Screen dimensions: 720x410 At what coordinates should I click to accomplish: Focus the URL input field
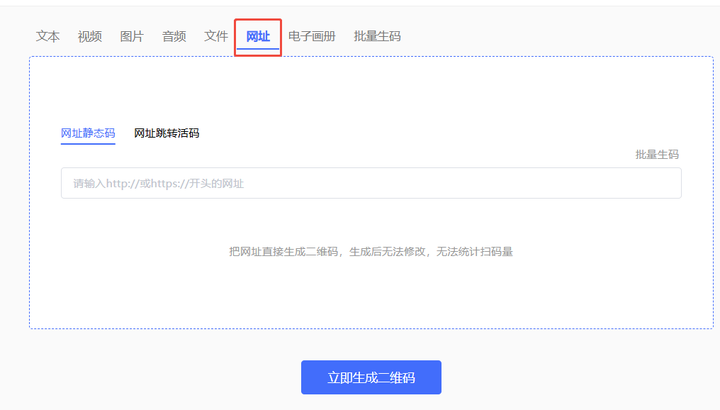(371, 183)
